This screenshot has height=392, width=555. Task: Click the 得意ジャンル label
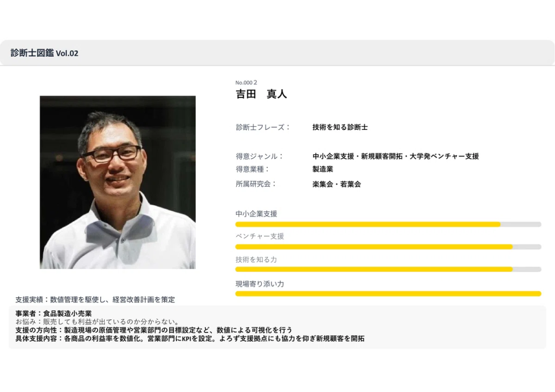tap(260, 156)
